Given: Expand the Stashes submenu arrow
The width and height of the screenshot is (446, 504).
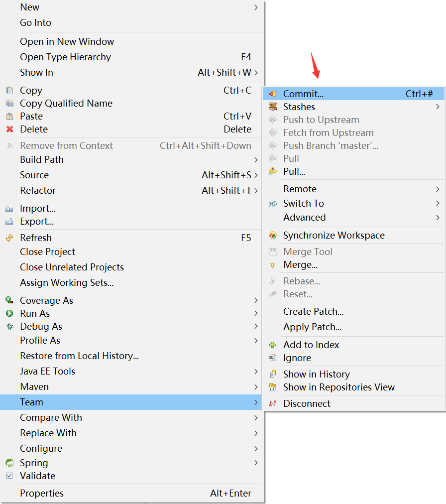Looking at the screenshot, I should point(438,107).
